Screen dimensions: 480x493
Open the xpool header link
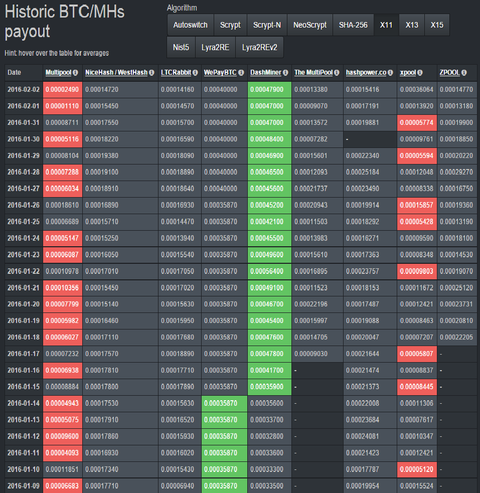(x=408, y=73)
